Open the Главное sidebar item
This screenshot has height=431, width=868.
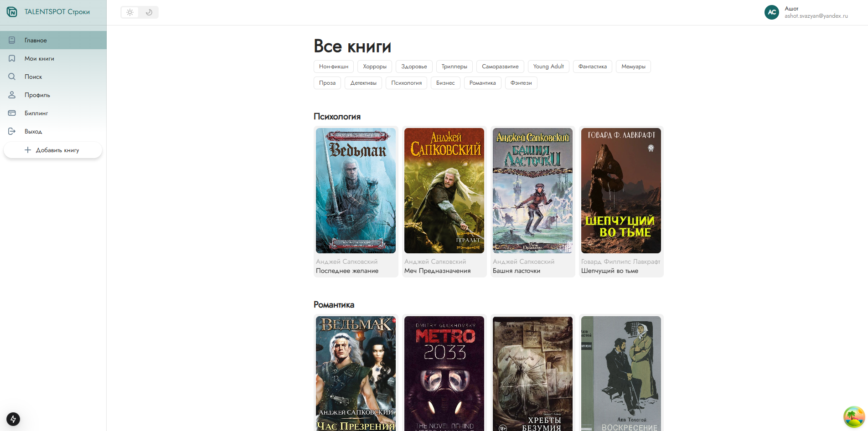(x=53, y=40)
